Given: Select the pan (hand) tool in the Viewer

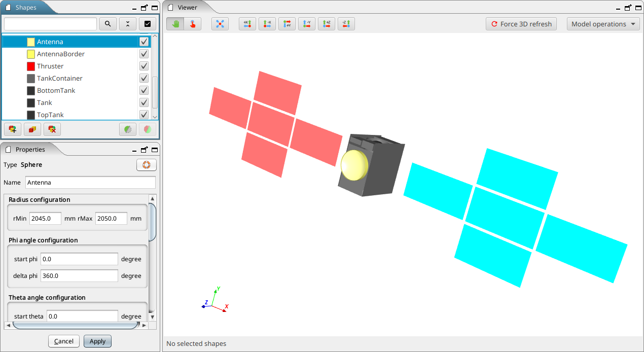Looking at the screenshot, I should click(174, 23).
